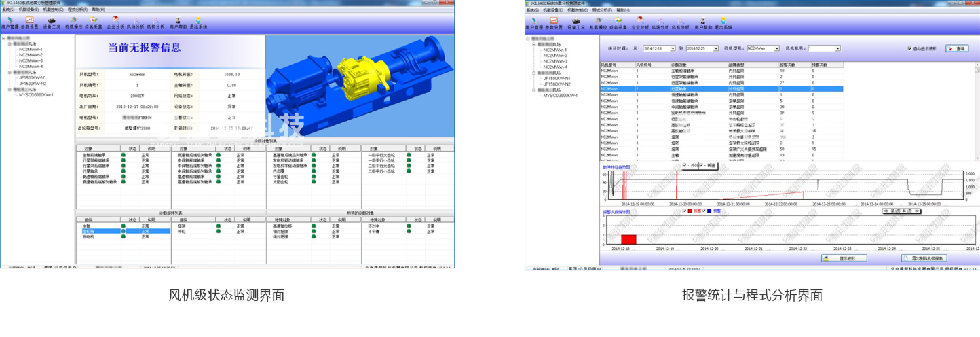
Task: Click the 查询 button
Action: click(x=957, y=49)
